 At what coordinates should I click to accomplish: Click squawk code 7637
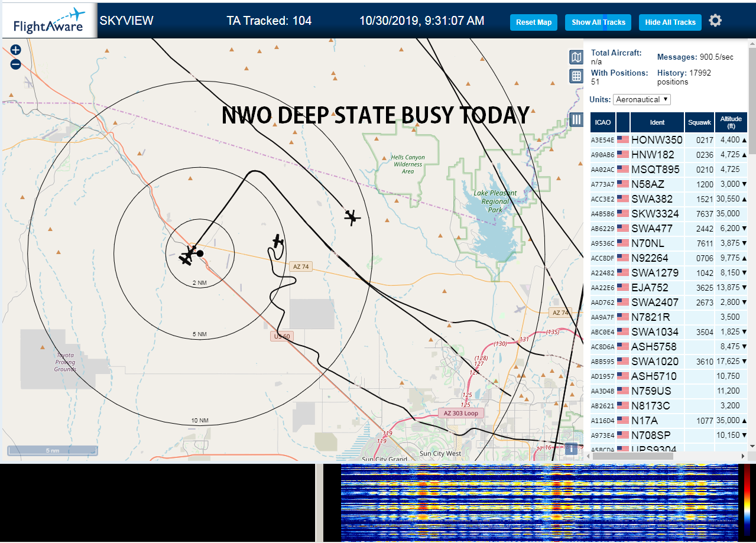click(705, 214)
